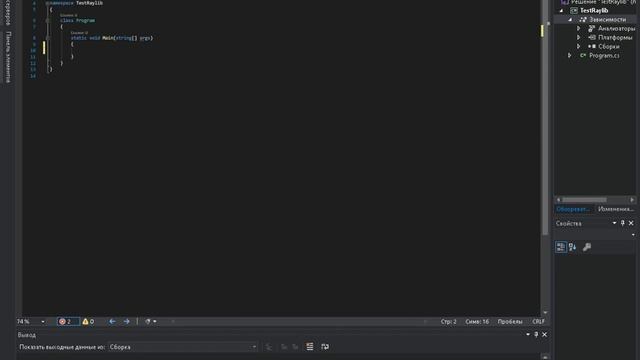Select TestRaylib project in Solution Explorer

(x=594, y=11)
